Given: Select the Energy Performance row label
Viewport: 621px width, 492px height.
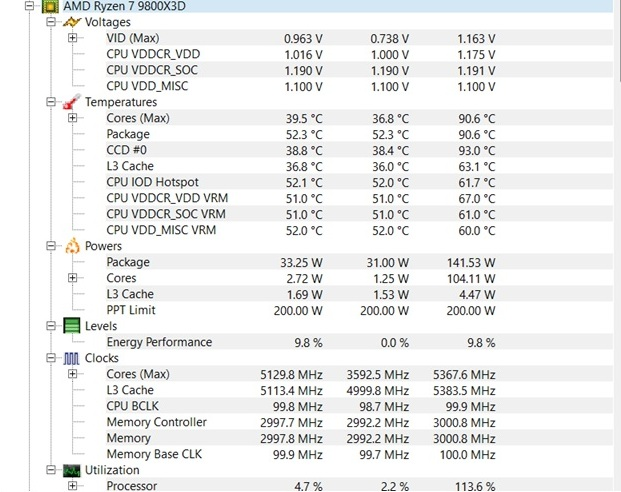Looking at the screenshot, I should pyautogui.click(x=159, y=342).
